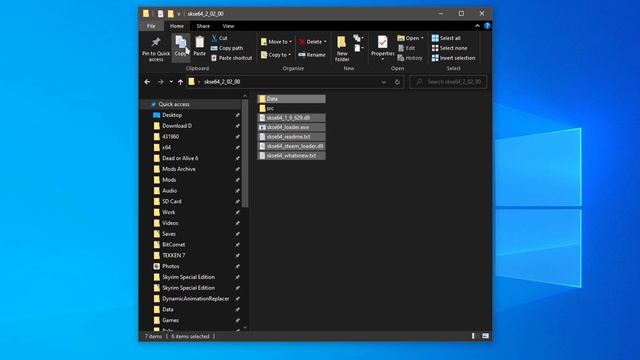This screenshot has width=640, height=360.
Task: Select skse64_steam_loader.dll file
Action: click(x=291, y=146)
